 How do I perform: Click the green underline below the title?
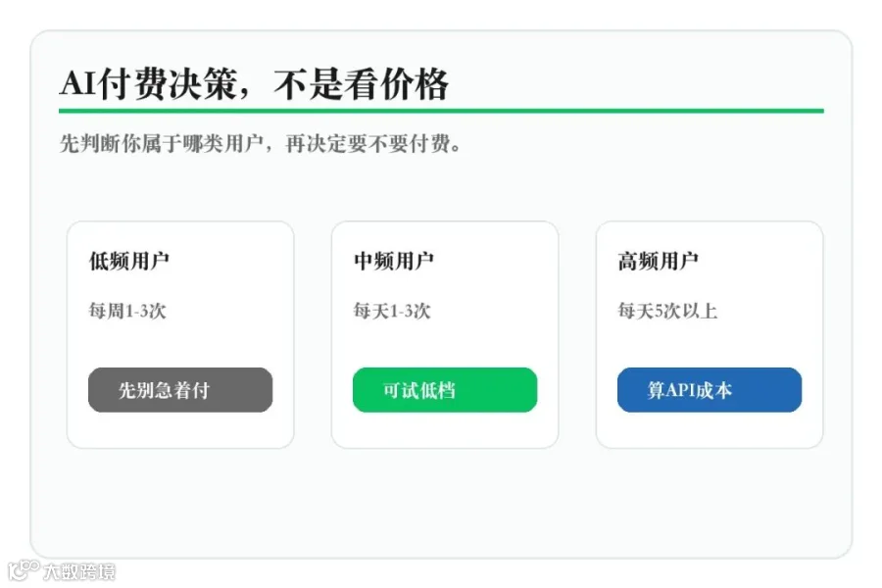click(441, 111)
